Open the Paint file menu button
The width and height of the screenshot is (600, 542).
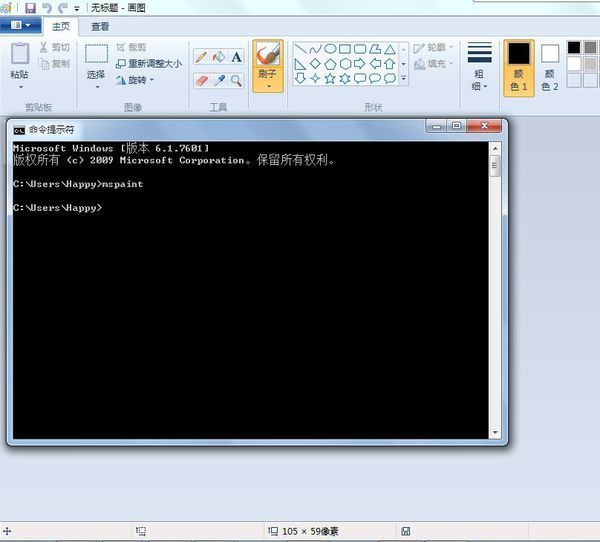click(x=20, y=26)
